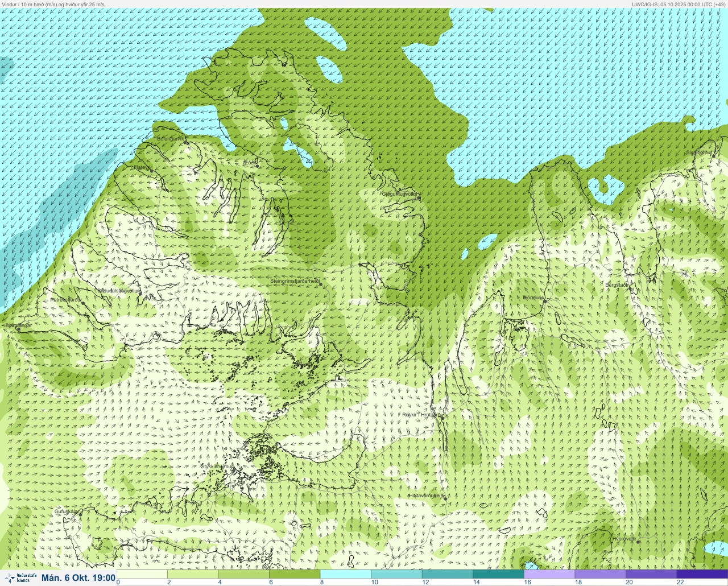Screen dimensions: 728x586
Task: Click the 'Flateyri' station label
Action: coord(143,167)
